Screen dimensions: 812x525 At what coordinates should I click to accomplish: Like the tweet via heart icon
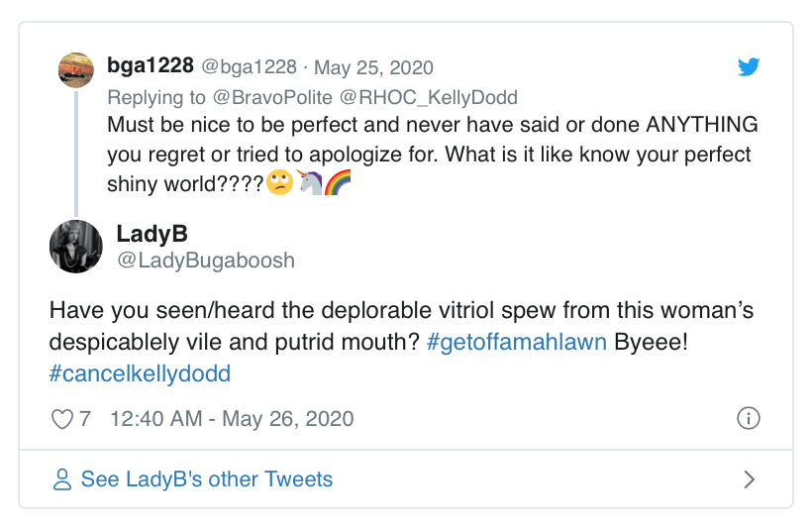tap(61, 419)
